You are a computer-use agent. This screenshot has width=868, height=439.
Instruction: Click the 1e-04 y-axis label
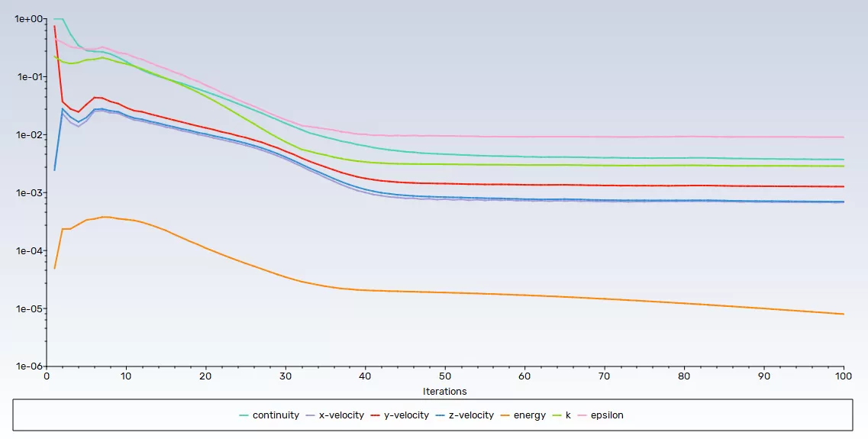[30, 250]
